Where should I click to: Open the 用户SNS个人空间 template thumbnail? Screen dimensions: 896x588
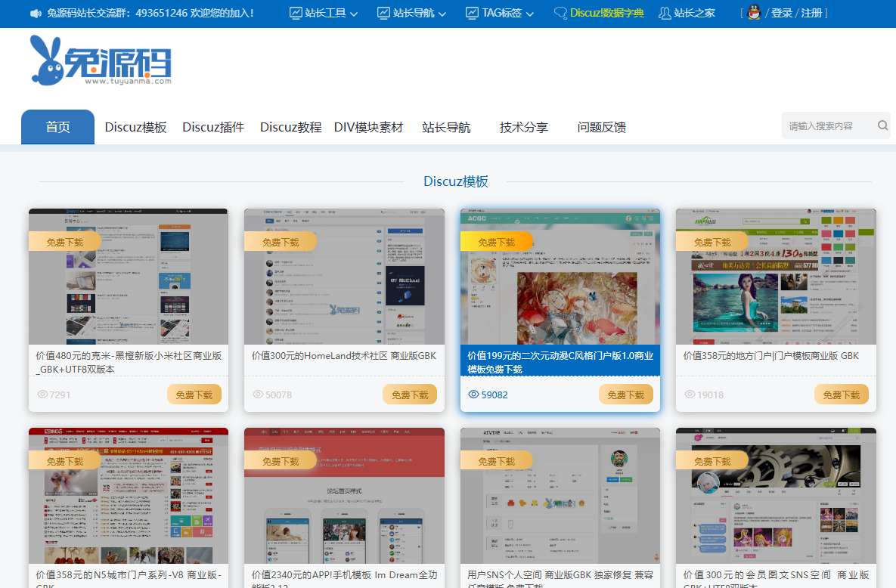pyautogui.click(x=560, y=496)
